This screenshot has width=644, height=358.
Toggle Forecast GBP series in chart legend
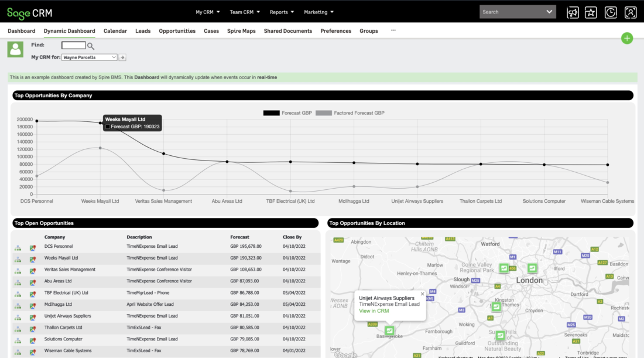coord(287,113)
